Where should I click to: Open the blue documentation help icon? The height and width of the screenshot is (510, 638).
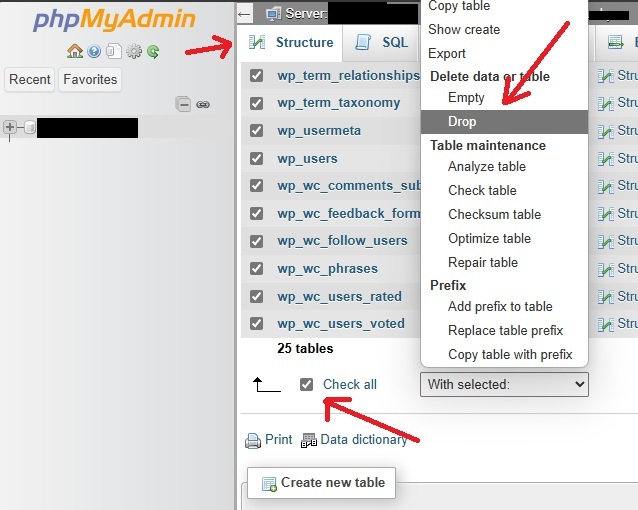point(94,51)
